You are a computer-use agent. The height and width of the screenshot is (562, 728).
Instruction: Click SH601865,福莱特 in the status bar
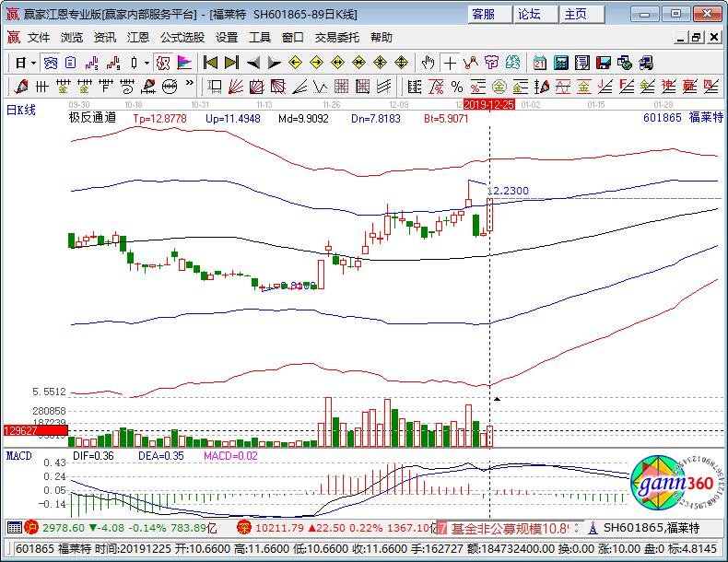[x=652, y=528]
